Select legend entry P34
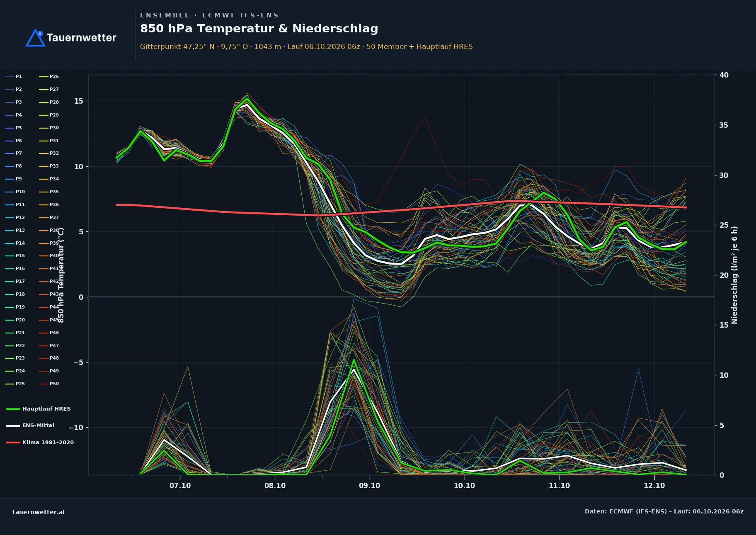756x535 pixels. coord(49,179)
